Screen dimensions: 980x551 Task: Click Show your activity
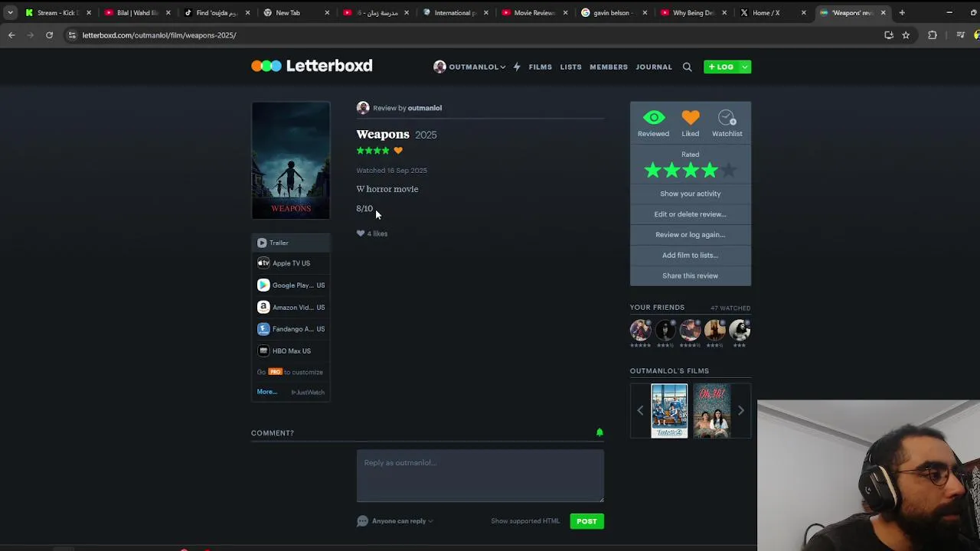pos(690,194)
